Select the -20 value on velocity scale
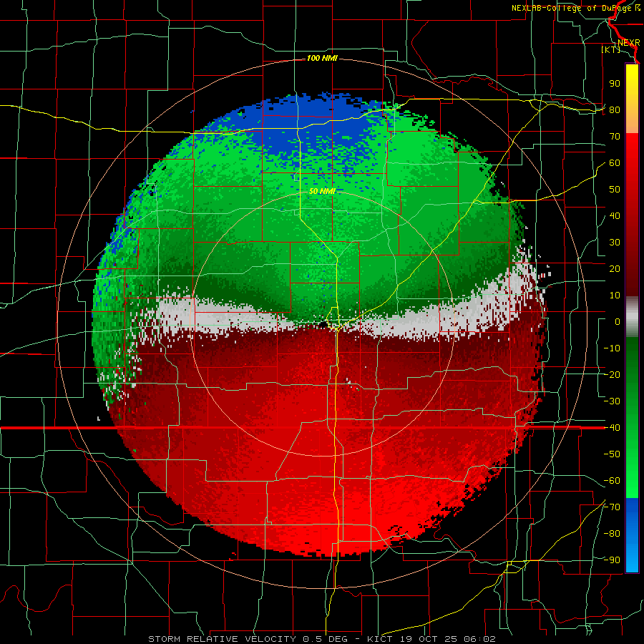The image size is (644, 644). (612, 374)
